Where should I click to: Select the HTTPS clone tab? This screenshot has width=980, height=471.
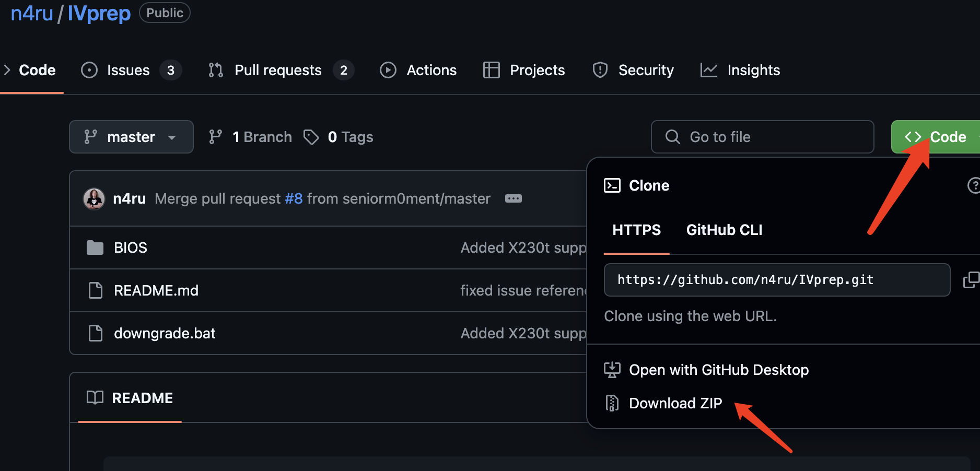636,230
